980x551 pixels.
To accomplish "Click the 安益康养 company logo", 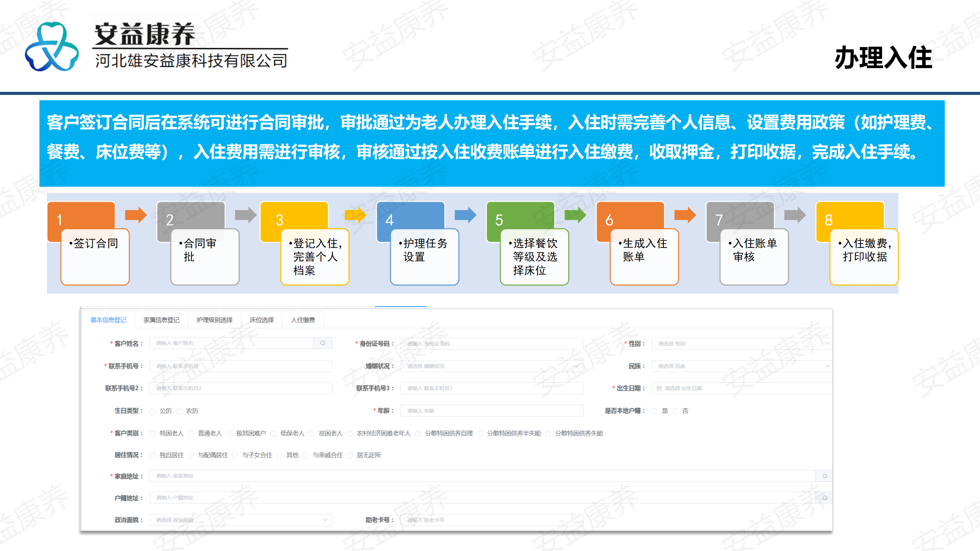I will pyautogui.click(x=52, y=47).
